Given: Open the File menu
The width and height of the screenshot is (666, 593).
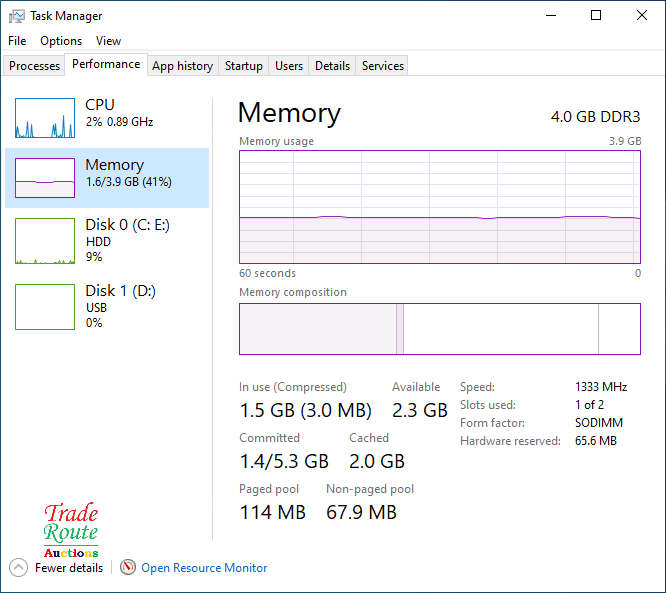Looking at the screenshot, I should coord(17,41).
